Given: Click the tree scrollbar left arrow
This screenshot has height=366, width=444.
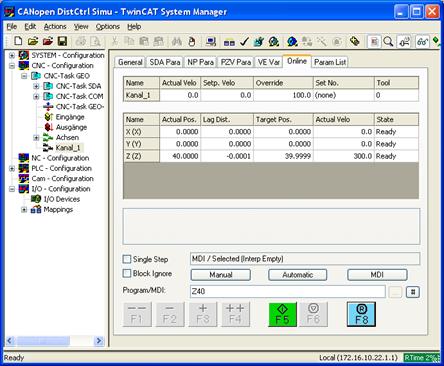Looking at the screenshot, I should [x=9, y=341].
